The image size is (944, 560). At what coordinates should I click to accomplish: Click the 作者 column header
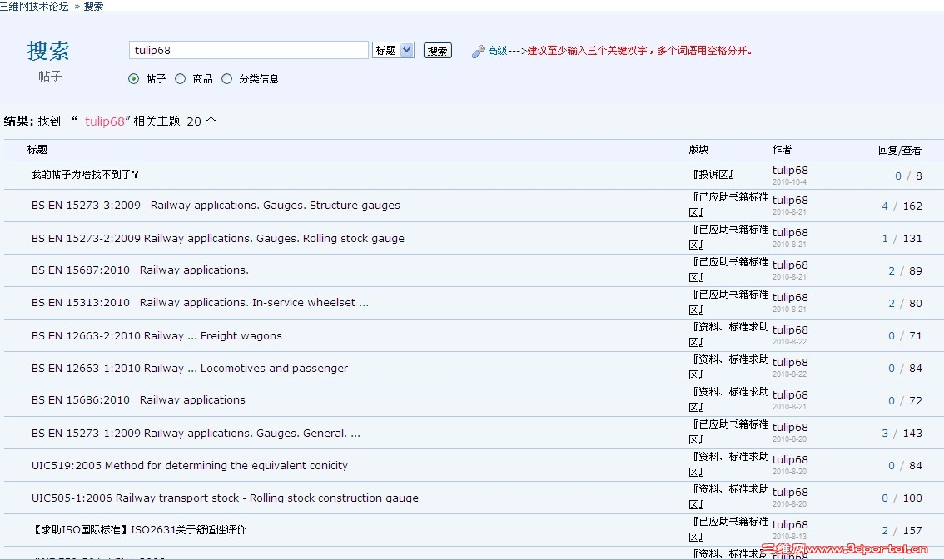point(782,150)
